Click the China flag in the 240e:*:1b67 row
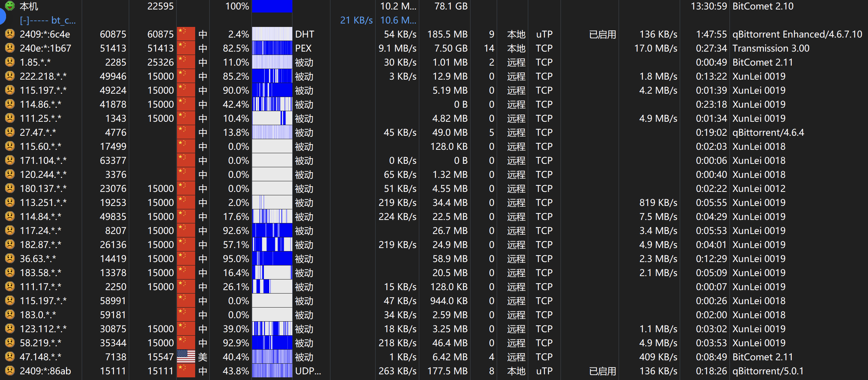Image resolution: width=868 pixels, height=380 pixels. pos(186,48)
